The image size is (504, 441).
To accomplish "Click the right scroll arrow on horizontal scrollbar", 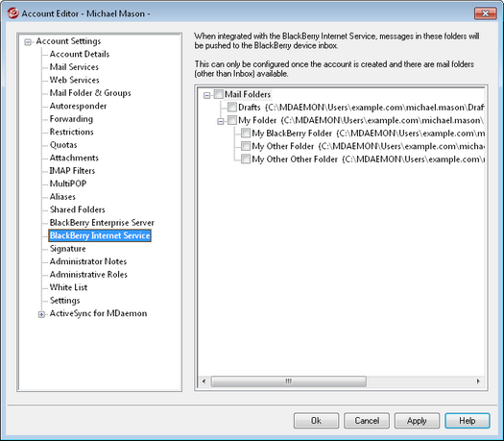I will coord(478,381).
